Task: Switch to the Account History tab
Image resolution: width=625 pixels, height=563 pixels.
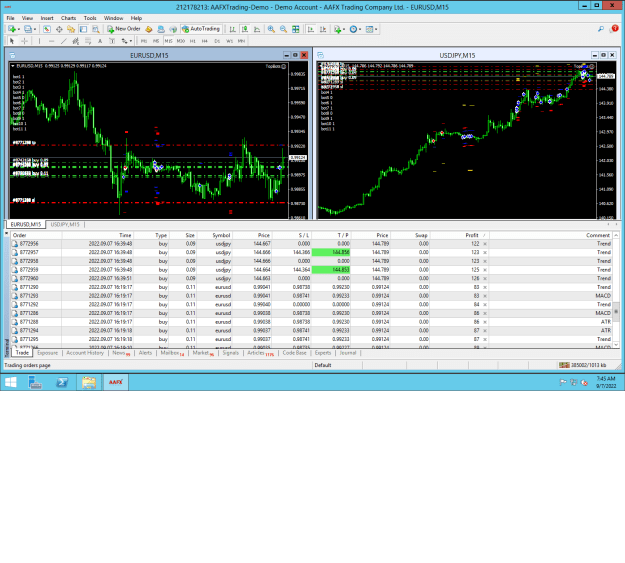Action: coord(85,353)
